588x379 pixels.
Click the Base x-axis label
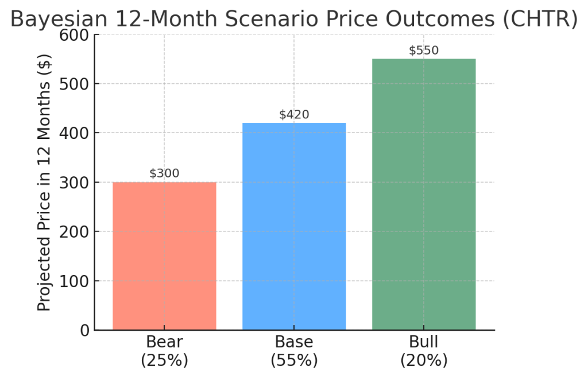[x=294, y=343]
